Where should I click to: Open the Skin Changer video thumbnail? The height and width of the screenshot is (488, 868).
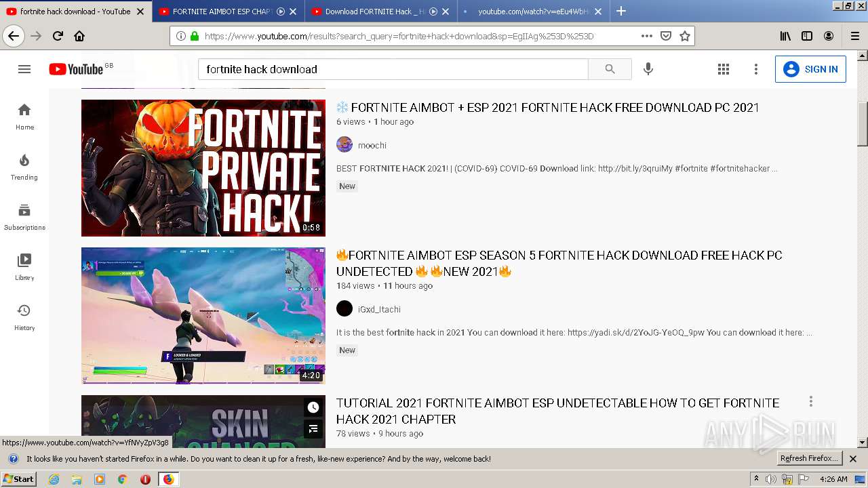point(203,422)
